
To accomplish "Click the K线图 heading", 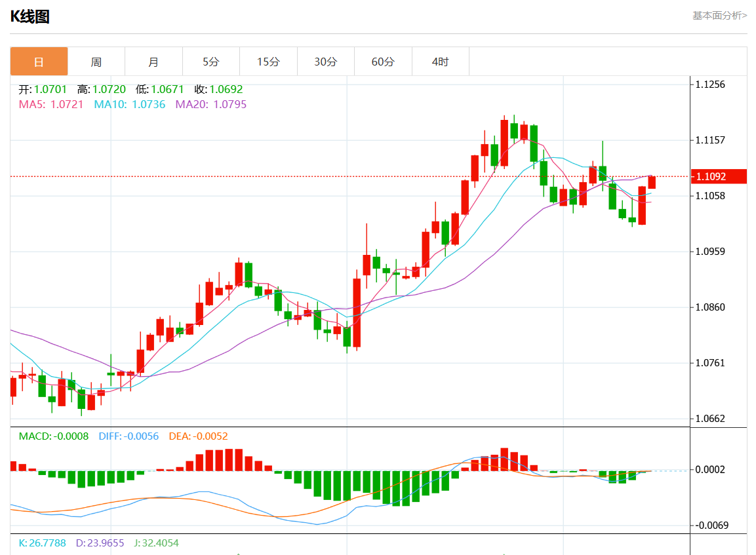I will 30,17.
